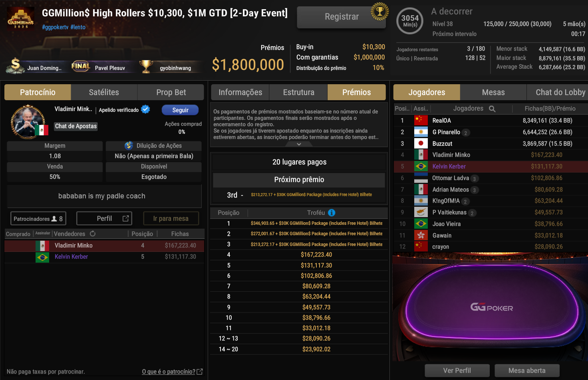This screenshot has height=380, width=588.
Task: Open the Perfil external link icon
Action: pyautogui.click(x=126, y=218)
